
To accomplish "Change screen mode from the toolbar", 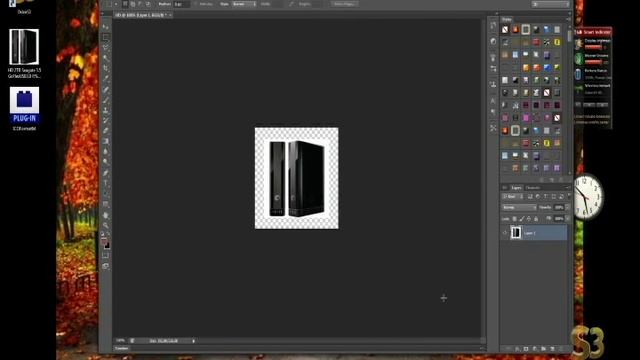I will point(106,266).
